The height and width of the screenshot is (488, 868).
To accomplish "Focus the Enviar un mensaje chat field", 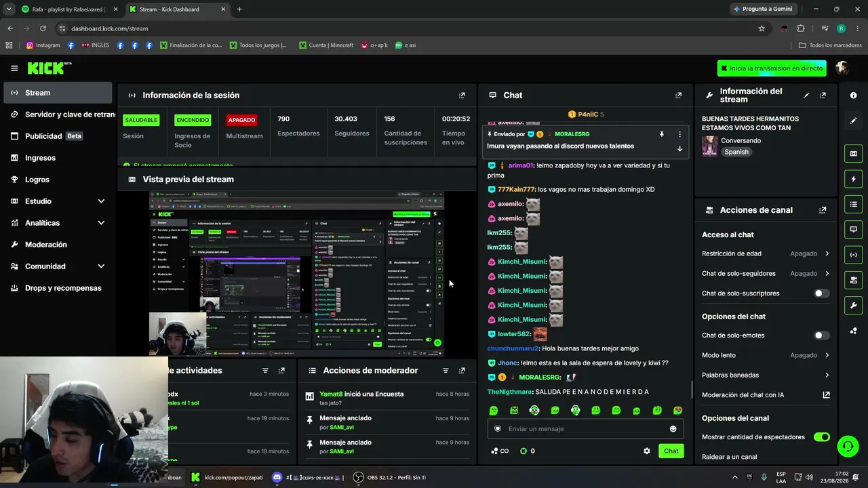I will click(585, 429).
